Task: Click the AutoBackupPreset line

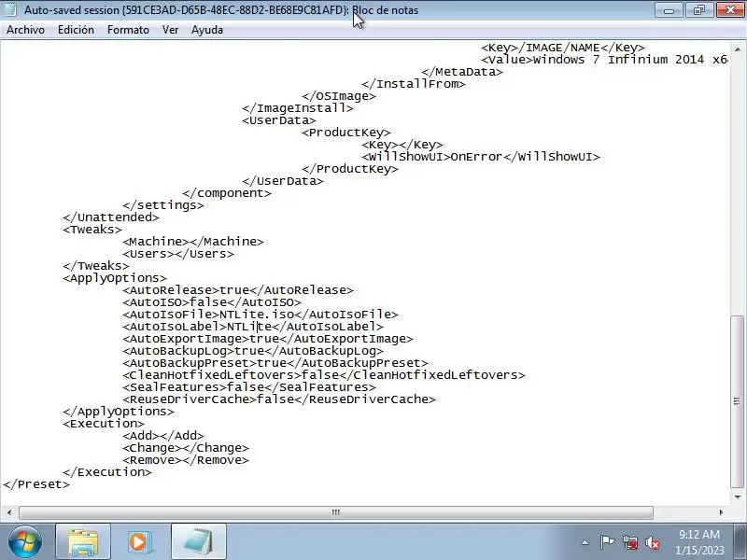Action: (x=275, y=363)
